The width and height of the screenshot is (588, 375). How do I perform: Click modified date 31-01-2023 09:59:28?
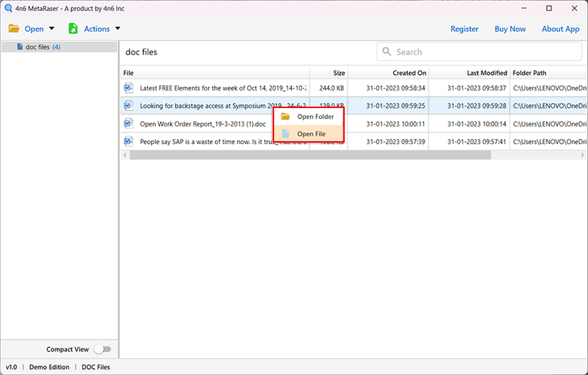[476, 106]
